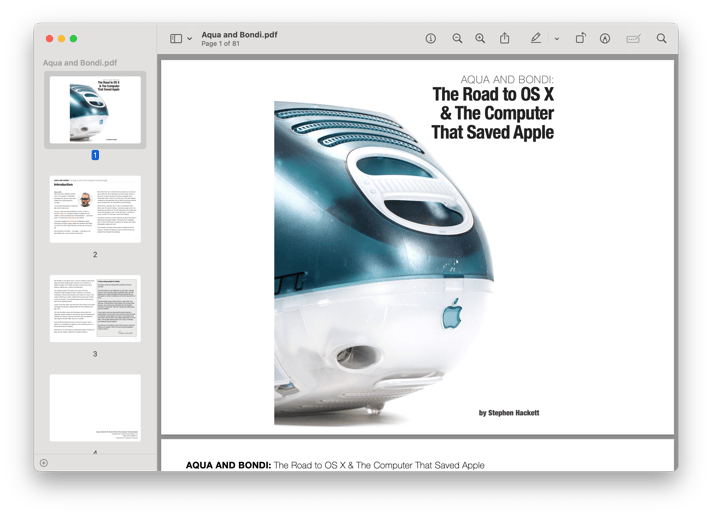Click the add page plus button in the sidebar
The height and width of the screenshot is (516, 712).
44,463
